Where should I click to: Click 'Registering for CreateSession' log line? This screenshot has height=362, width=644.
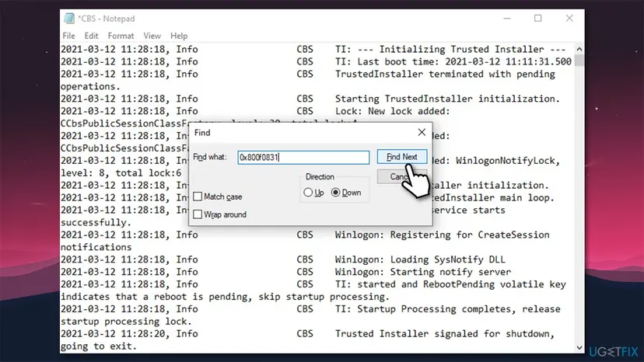(x=470, y=235)
